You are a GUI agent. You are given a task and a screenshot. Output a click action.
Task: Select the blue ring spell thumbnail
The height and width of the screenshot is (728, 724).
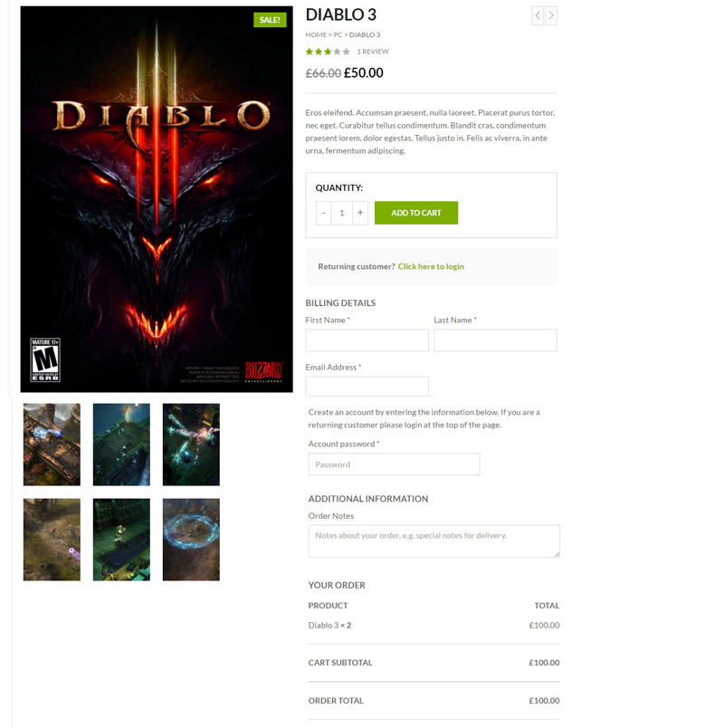[x=191, y=540]
